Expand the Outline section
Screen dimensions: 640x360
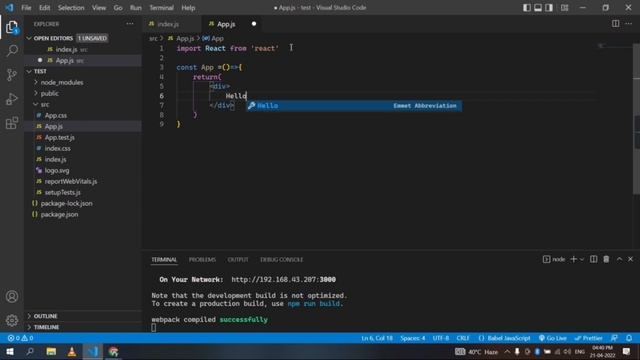[x=83, y=316]
